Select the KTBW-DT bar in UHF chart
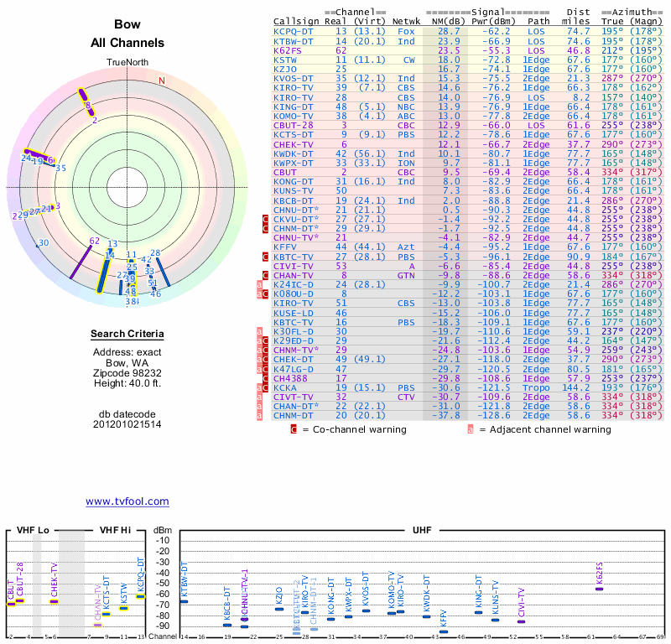This screenshot has height=644, width=671. point(184,601)
